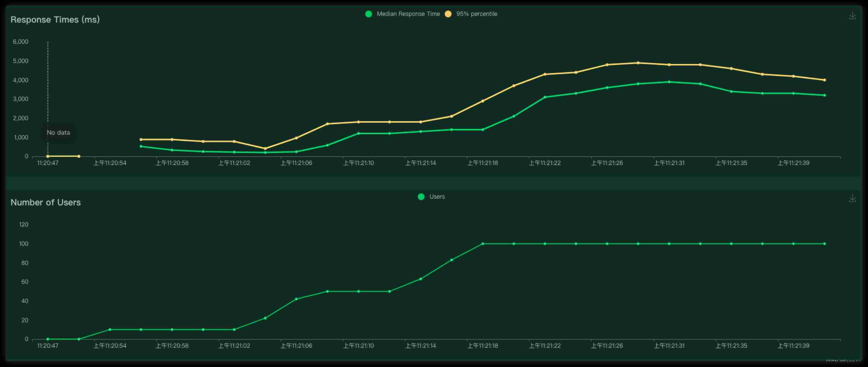Click 上午11:21:35 label on Users chart axis
The width and height of the screenshot is (868, 367).
[x=731, y=346]
